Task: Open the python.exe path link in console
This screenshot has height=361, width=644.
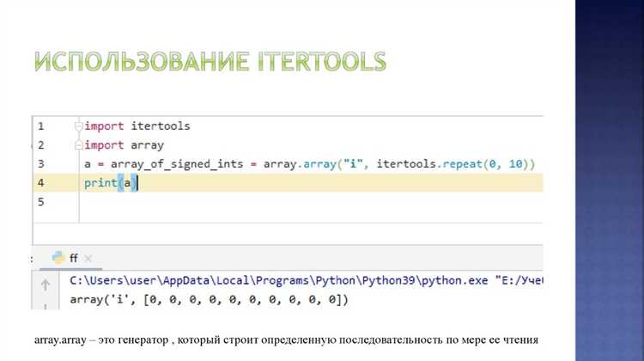Action: point(278,280)
